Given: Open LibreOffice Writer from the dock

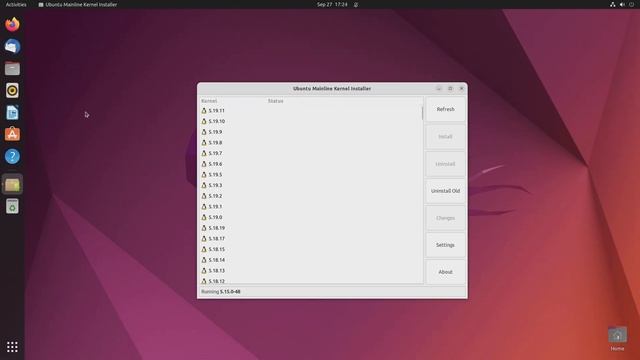Looking at the screenshot, I should [x=12, y=113].
